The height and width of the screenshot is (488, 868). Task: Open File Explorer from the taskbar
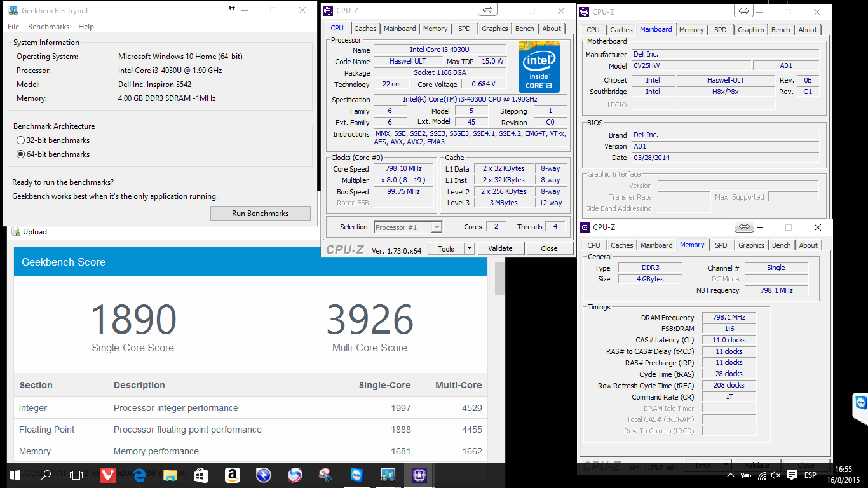pos(170,475)
